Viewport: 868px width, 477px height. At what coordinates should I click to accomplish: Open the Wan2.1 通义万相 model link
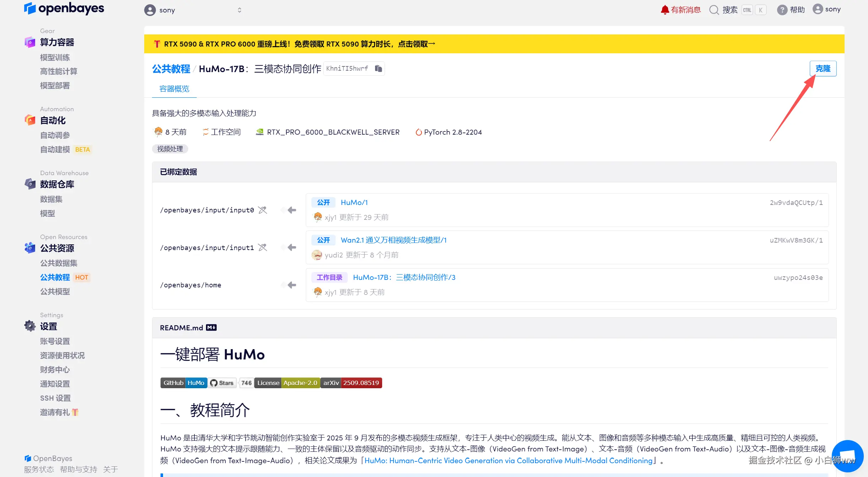point(394,240)
